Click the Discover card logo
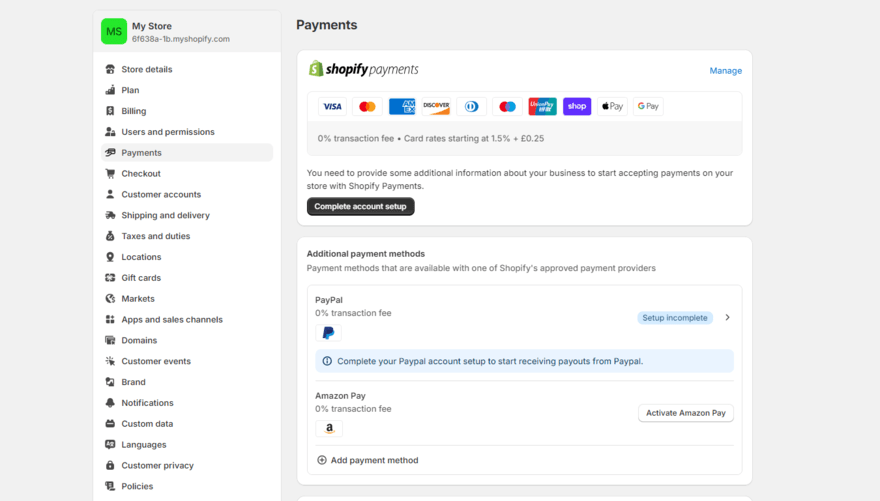The height and width of the screenshot is (501, 880). tap(436, 106)
